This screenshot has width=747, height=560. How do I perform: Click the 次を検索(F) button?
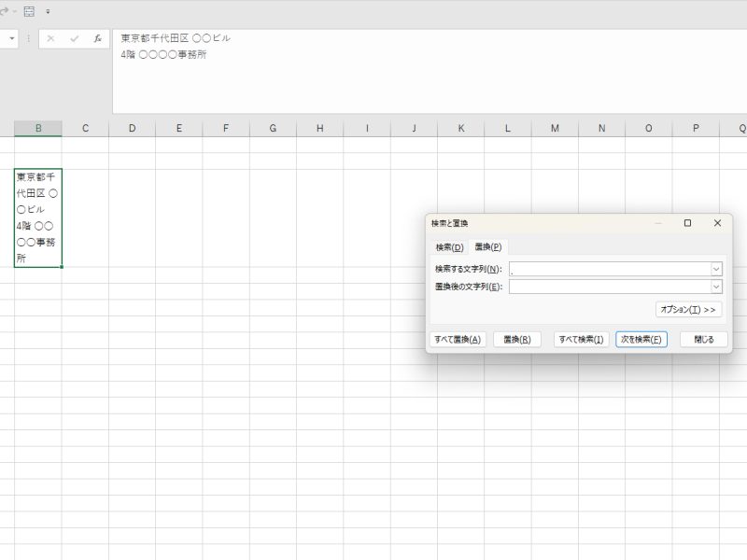point(641,340)
